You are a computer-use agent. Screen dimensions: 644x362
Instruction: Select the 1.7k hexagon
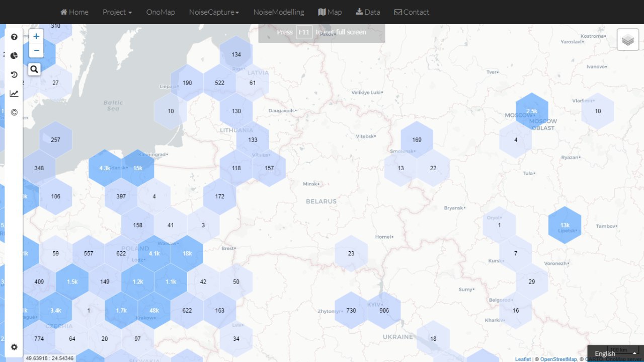121,311
